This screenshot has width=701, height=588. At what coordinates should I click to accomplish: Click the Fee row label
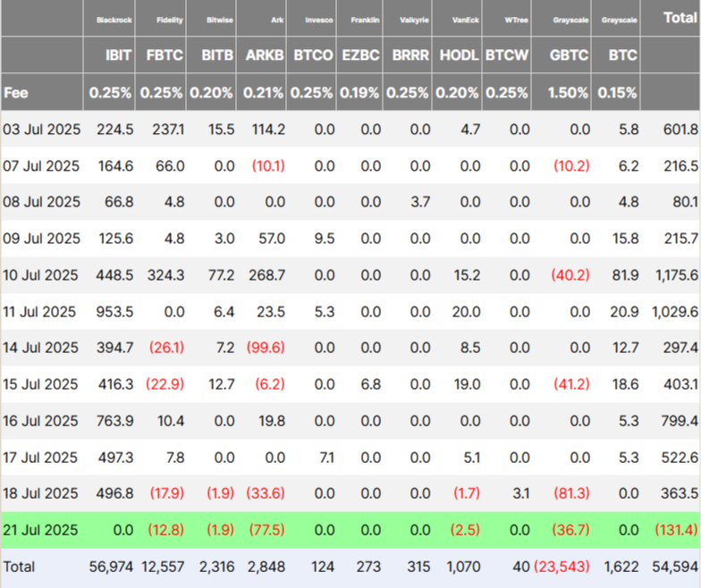click(x=16, y=93)
